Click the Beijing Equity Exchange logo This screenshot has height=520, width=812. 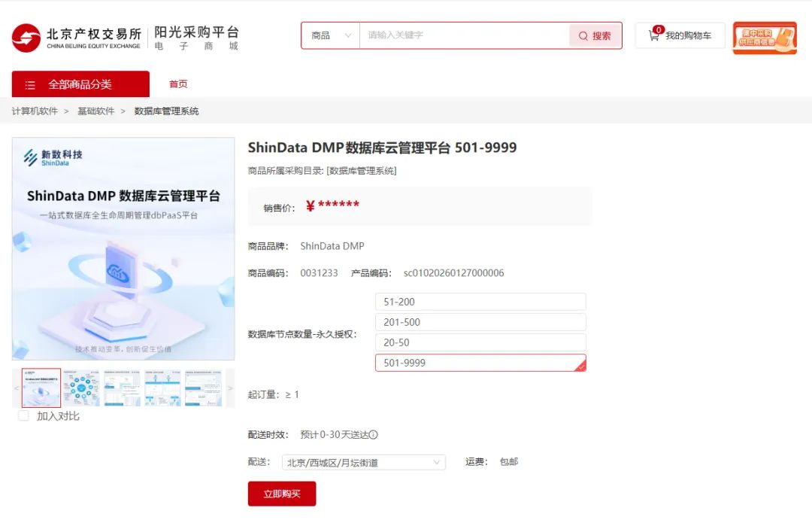(x=26, y=38)
